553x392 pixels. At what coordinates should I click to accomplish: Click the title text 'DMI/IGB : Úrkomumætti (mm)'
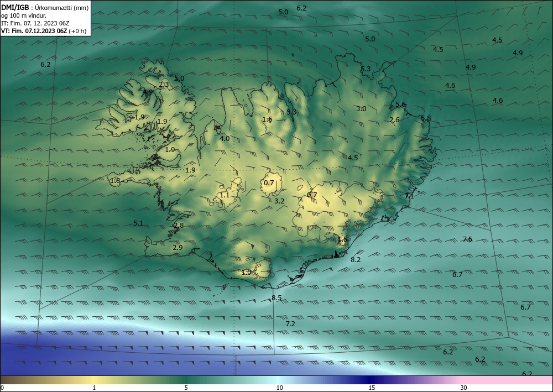(x=45, y=7)
